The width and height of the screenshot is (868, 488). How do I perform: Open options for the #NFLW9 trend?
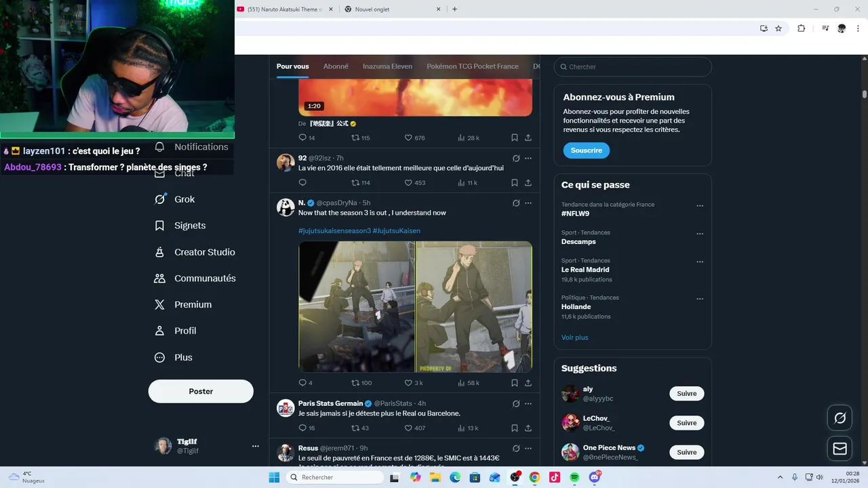click(x=700, y=205)
